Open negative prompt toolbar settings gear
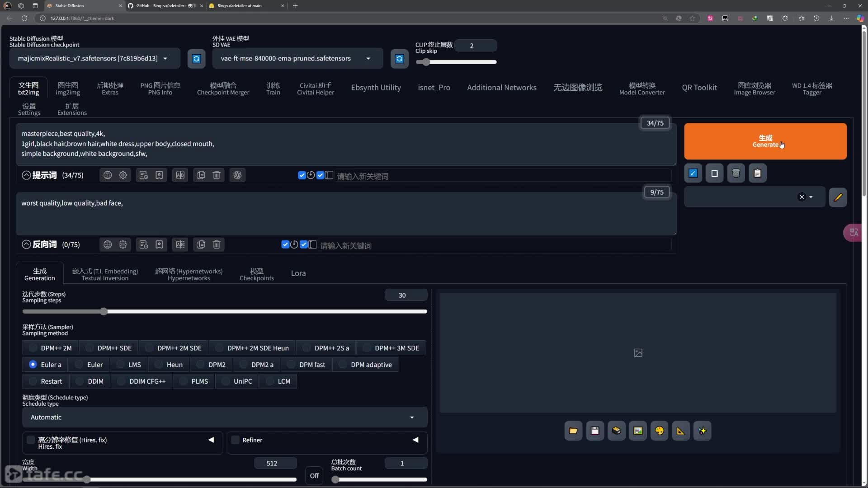868x488 pixels. tap(123, 244)
